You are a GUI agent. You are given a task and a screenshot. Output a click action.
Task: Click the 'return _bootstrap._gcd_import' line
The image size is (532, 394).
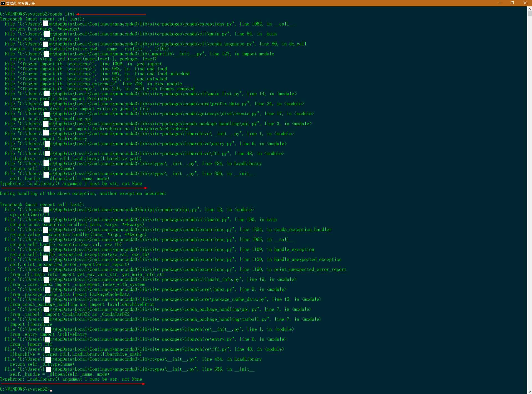[83, 59]
